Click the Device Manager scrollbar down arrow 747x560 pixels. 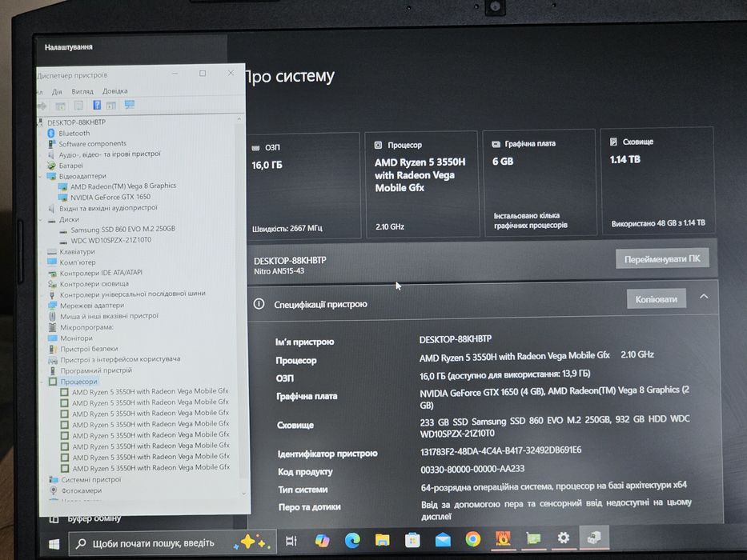[244, 494]
